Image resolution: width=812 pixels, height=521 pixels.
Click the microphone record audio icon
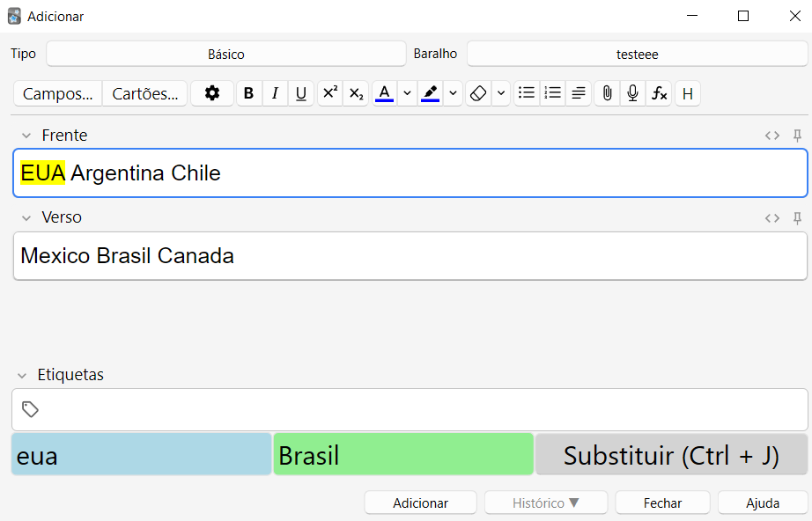point(631,93)
